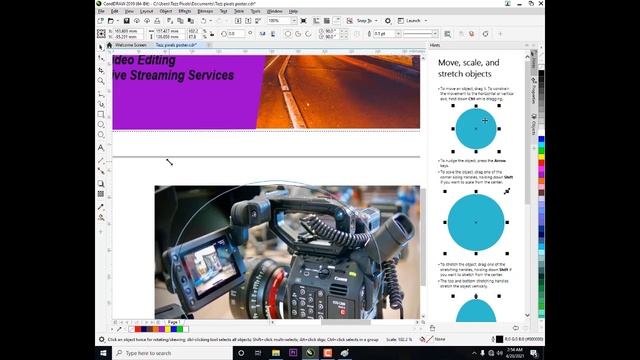The height and width of the screenshot is (360, 640).
Task: Open the Effects menu
Action: (184, 11)
